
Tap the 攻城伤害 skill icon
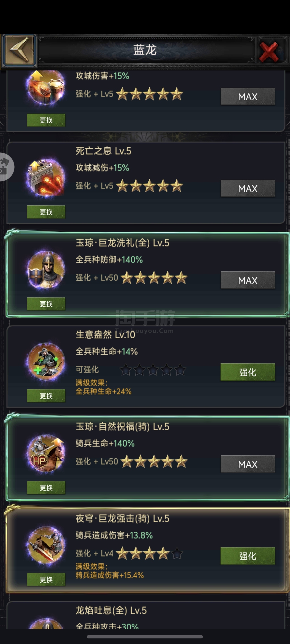[x=46, y=87]
